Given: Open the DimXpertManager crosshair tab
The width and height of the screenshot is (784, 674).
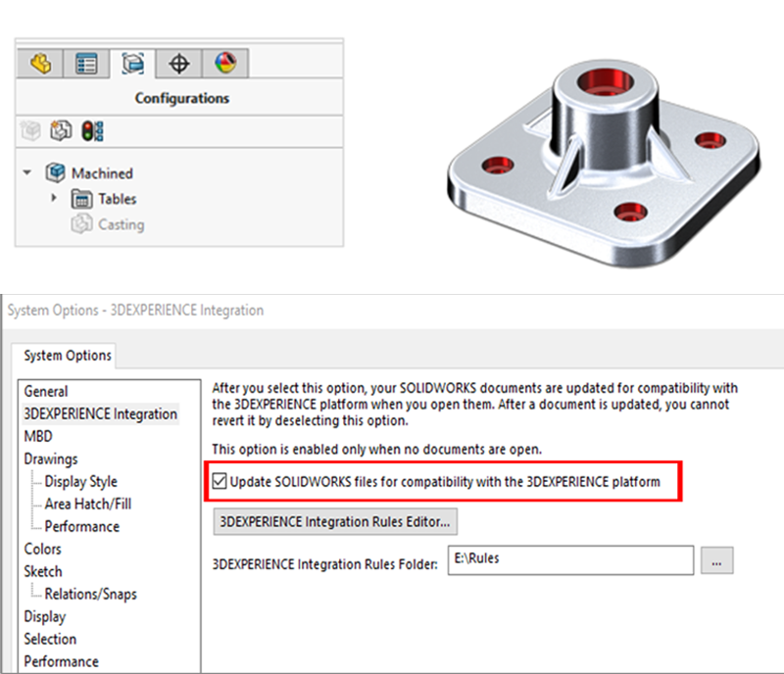Looking at the screenshot, I should pos(178,64).
